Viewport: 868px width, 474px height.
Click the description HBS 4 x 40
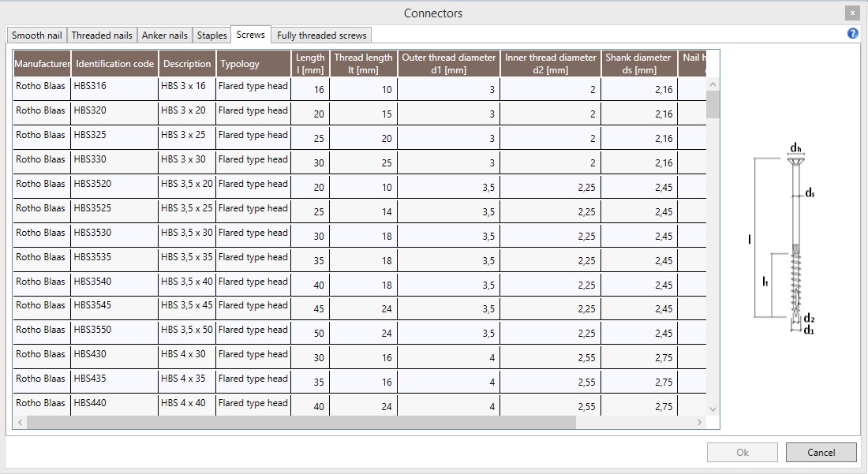[x=187, y=405]
